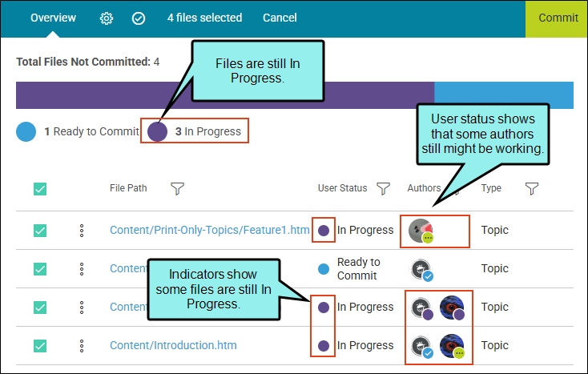Click author avatar in Ready to Commit row
This screenshot has width=588, height=374.
coord(421,269)
